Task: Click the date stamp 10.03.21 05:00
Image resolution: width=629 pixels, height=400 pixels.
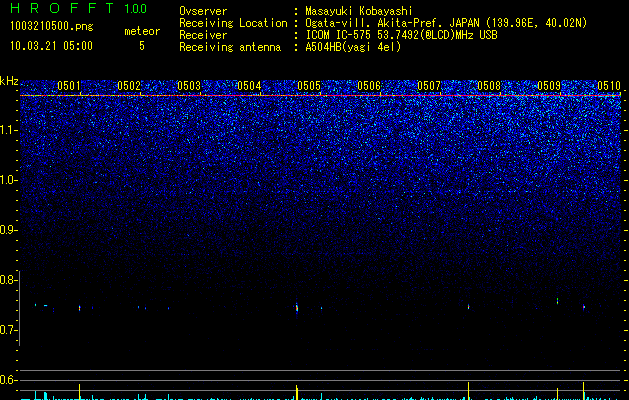Action: tap(51, 46)
